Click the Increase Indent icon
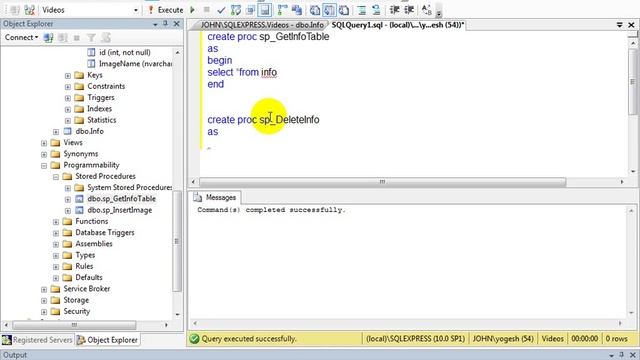The width and height of the screenshot is (640, 360). 409,10
